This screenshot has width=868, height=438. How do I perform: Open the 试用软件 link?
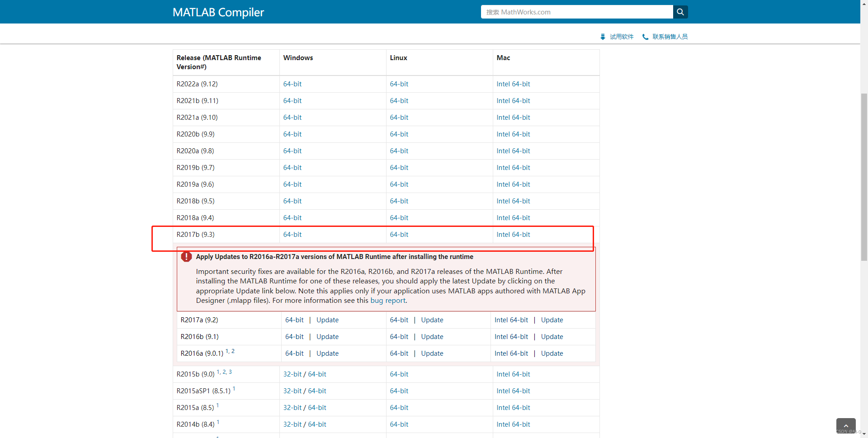point(622,37)
